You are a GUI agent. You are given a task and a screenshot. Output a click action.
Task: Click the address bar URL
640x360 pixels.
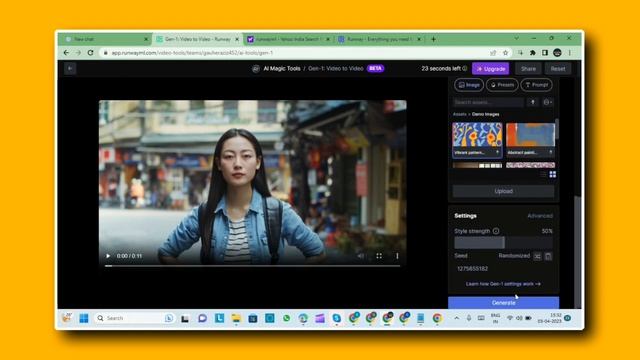coord(192,53)
